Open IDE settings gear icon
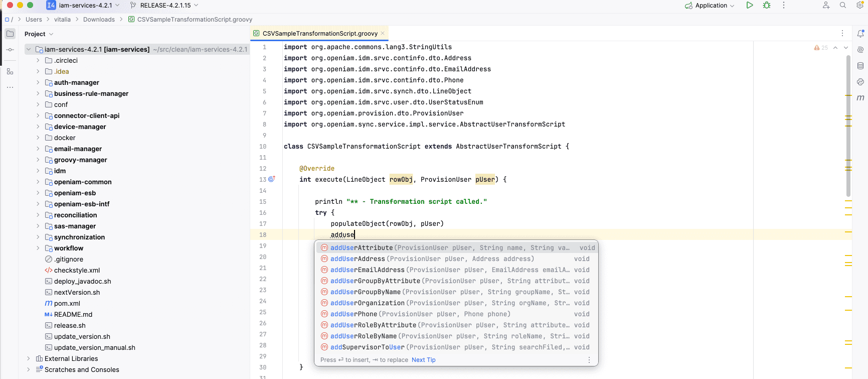868x379 pixels. (859, 6)
